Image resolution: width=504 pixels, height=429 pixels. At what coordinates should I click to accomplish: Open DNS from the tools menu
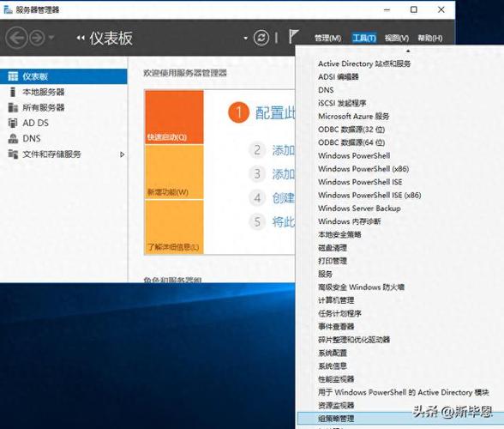tap(326, 90)
